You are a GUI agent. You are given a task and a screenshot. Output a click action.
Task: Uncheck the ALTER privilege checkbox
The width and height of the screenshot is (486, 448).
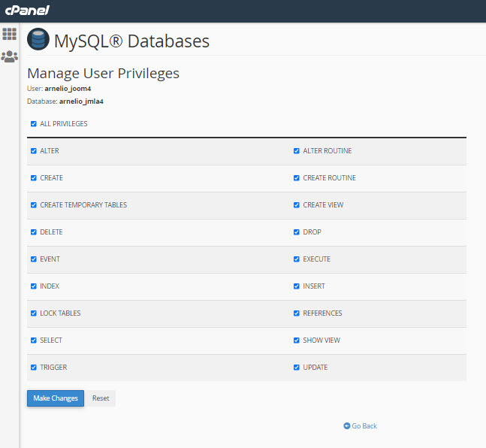coord(33,151)
